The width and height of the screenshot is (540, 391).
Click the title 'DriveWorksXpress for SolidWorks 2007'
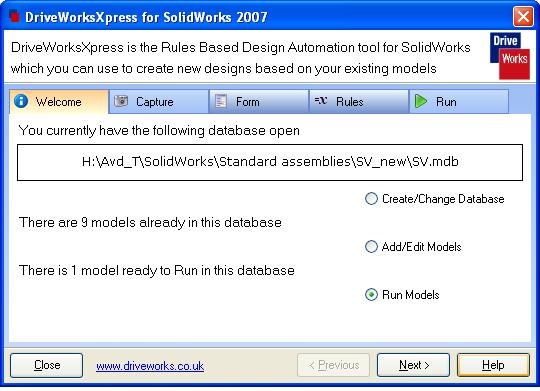[x=146, y=17]
